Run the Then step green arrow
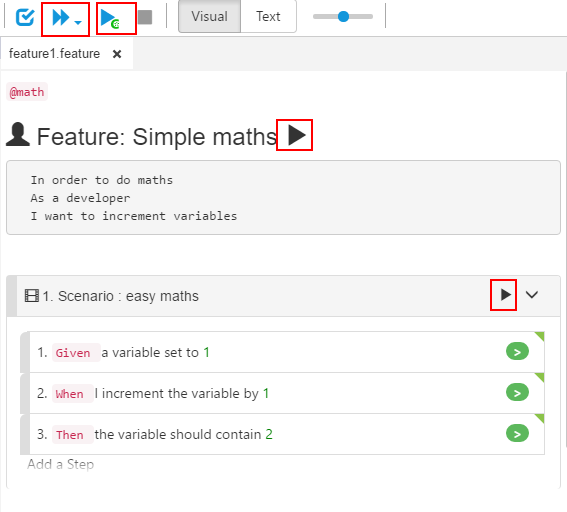Image resolution: width=567 pixels, height=512 pixels. (x=517, y=433)
